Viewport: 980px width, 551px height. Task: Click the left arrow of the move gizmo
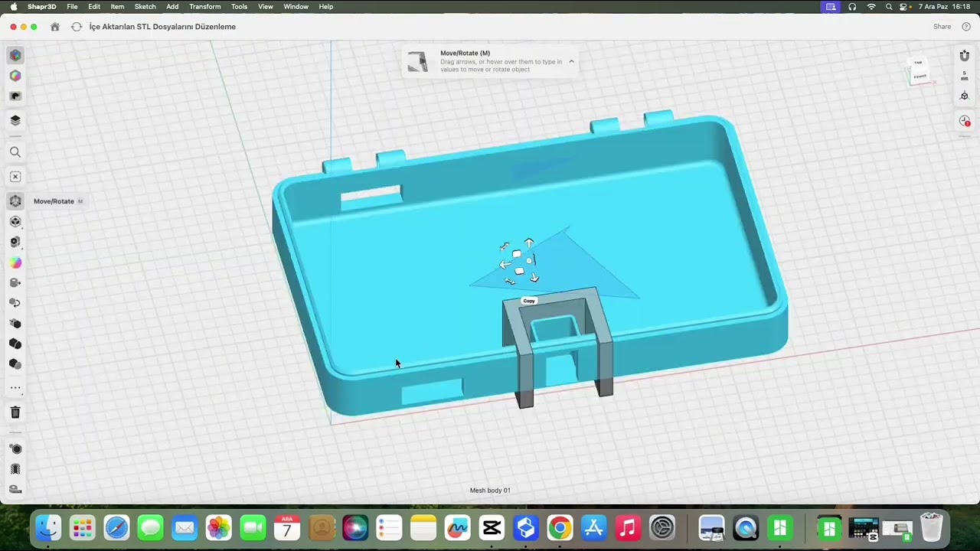pos(505,264)
